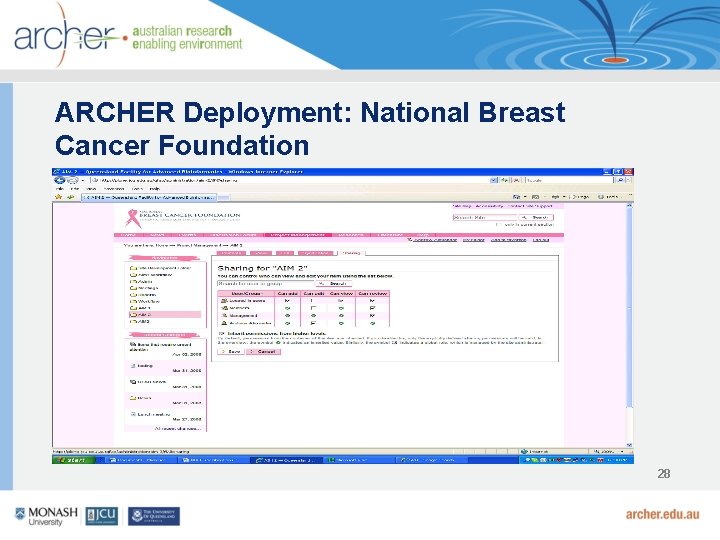Click the browser address bar
The image size is (720, 540).
tap(290, 180)
